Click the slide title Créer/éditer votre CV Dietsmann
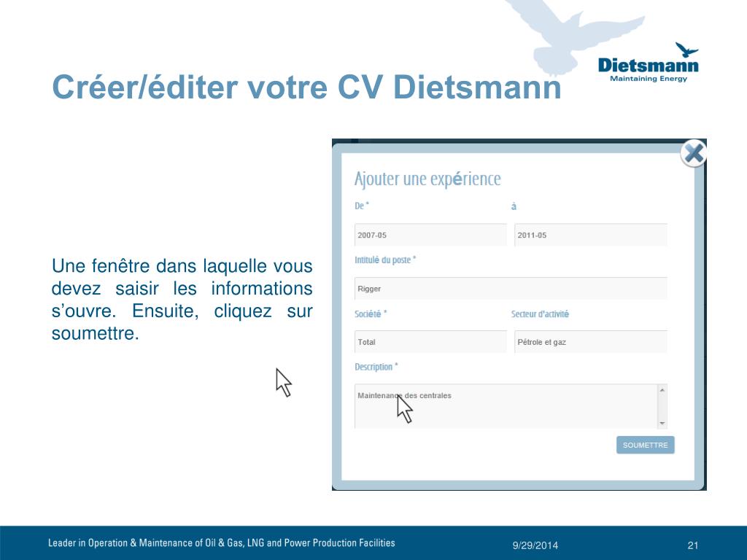This screenshot has width=747, height=560. click(x=307, y=87)
